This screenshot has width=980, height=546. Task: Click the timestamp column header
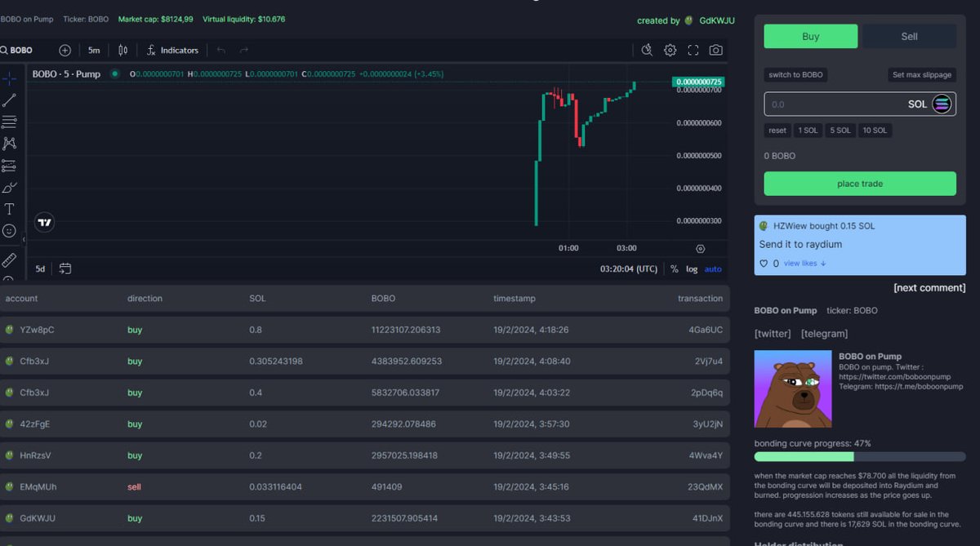[x=514, y=299]
